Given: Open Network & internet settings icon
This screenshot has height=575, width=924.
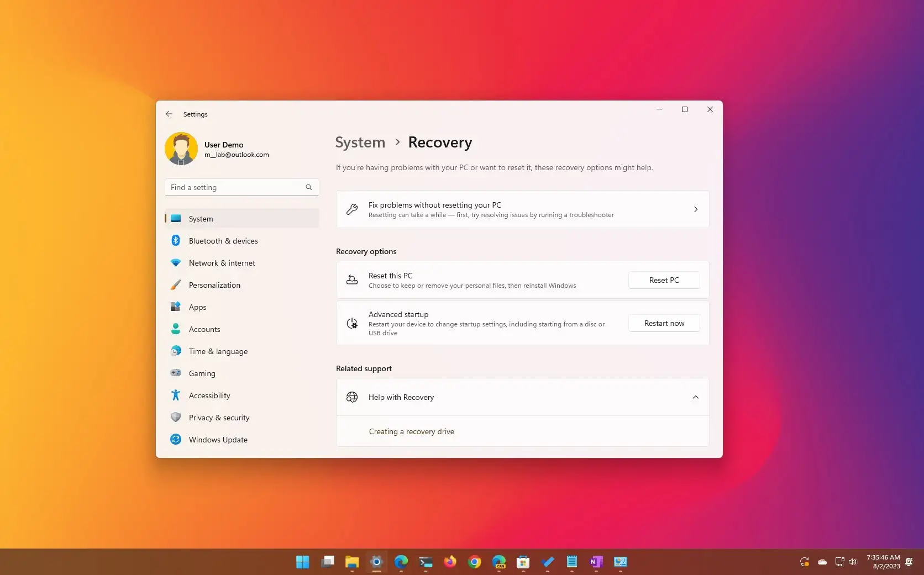Looking at the screenshot, I should (176, 263).
